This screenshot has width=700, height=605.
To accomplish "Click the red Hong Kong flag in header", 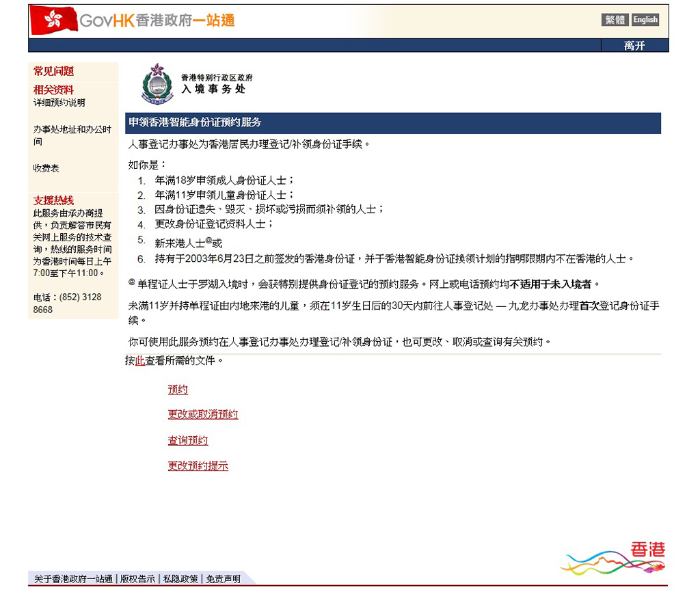I will [x=53, y=21].
